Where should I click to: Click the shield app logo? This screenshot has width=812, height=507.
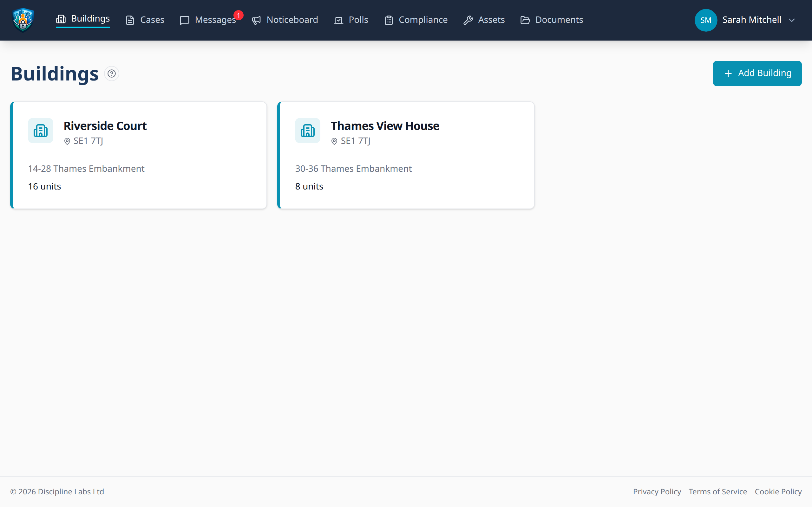click(x=23, y=20)
